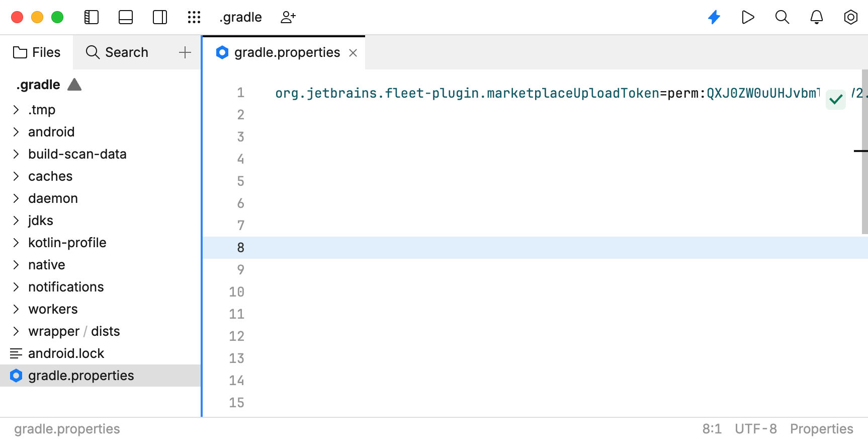868x441 pixels.
Task: Click the UTF-8 encoding selector
Action: click(x=755, y=429)
